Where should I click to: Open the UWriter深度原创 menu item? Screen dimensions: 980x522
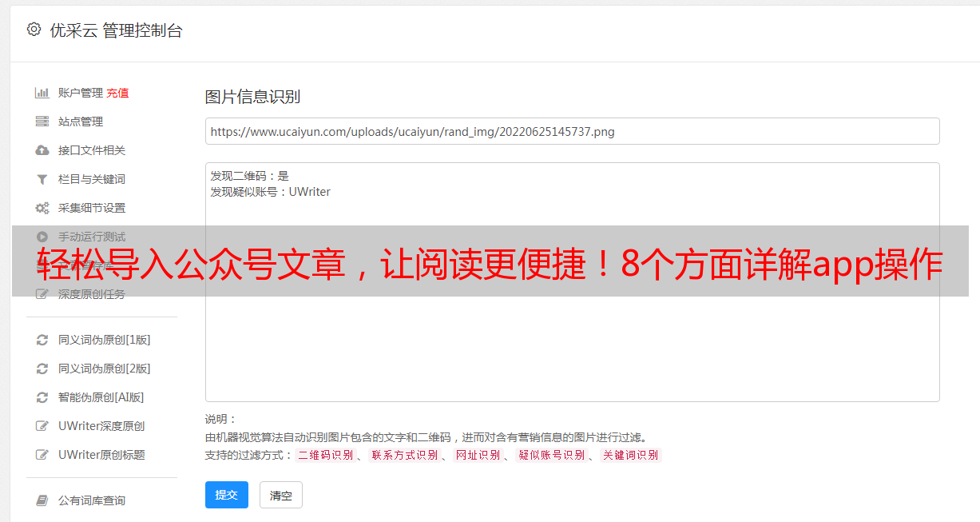[101, 426]
